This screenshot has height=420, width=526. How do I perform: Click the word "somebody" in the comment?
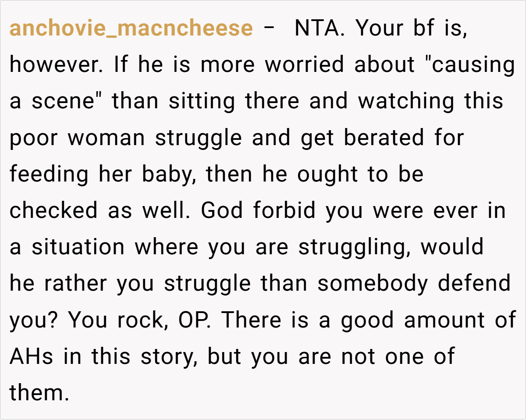(372, 283)
